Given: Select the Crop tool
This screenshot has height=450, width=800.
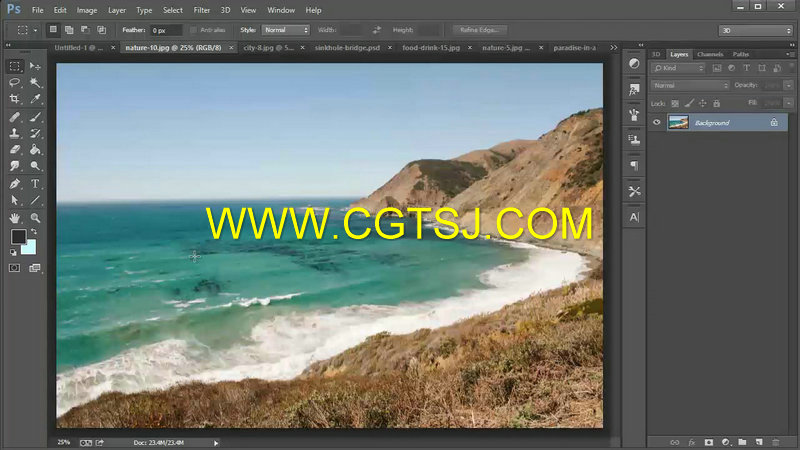Looking at the screenshot, I should (15, 99).
